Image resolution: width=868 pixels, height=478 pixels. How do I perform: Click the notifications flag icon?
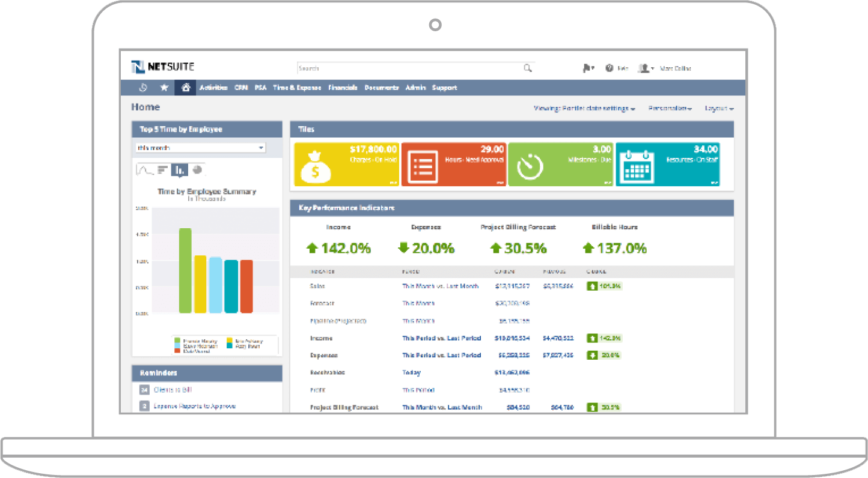pos(586,68)
